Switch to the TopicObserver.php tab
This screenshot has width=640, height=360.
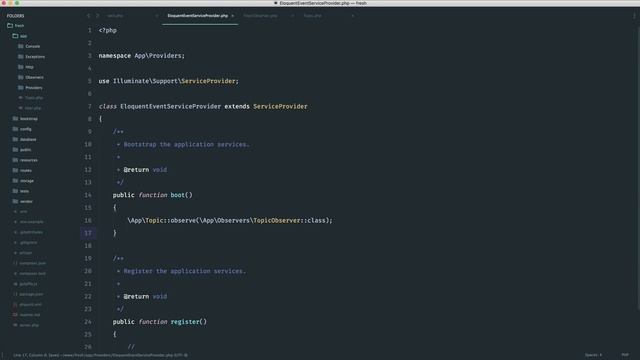point(260,16)
